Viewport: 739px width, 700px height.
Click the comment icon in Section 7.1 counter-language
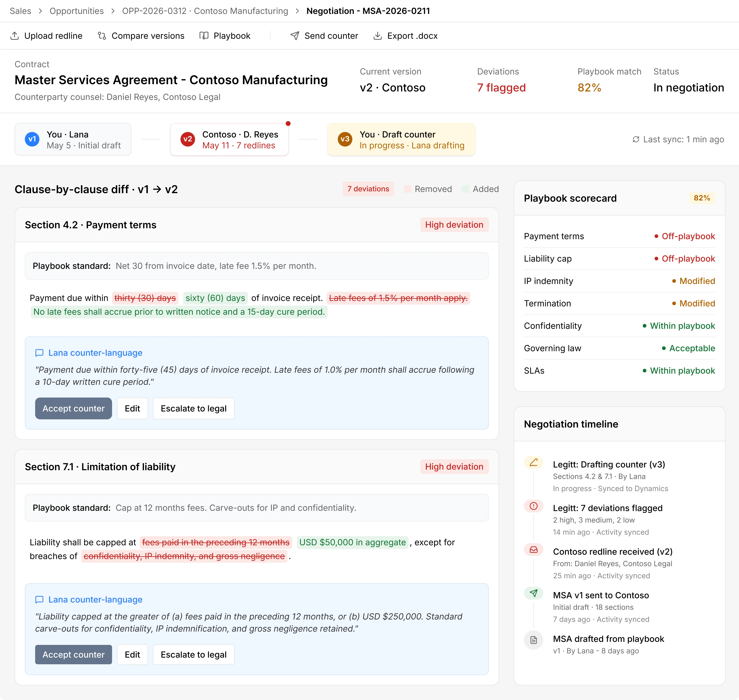coord(39,600)
